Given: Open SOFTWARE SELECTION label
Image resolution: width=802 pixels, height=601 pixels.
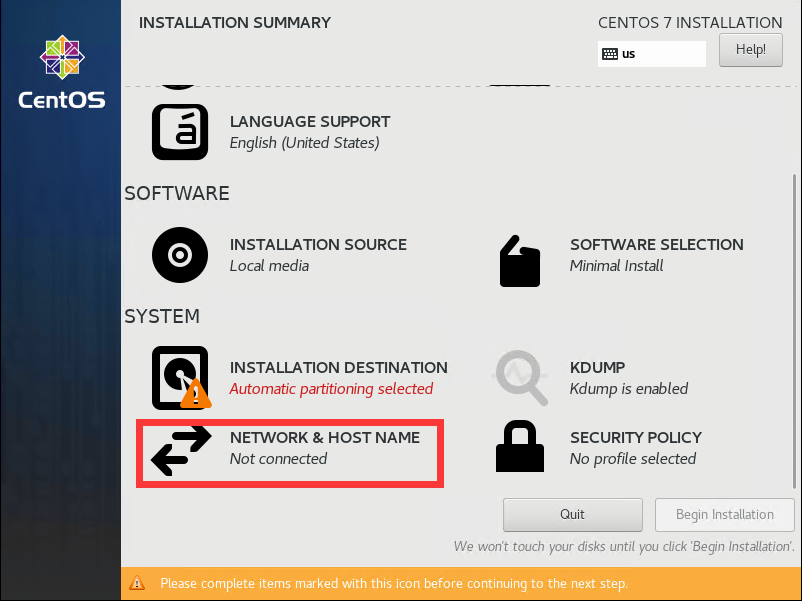Looking at the screenshot, I should [x=657, y=244].
